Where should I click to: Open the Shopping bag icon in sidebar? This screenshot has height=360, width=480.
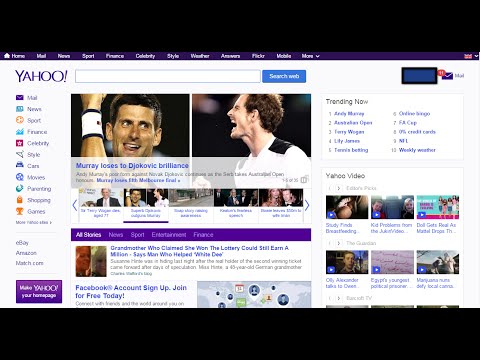tap(20, 200)
